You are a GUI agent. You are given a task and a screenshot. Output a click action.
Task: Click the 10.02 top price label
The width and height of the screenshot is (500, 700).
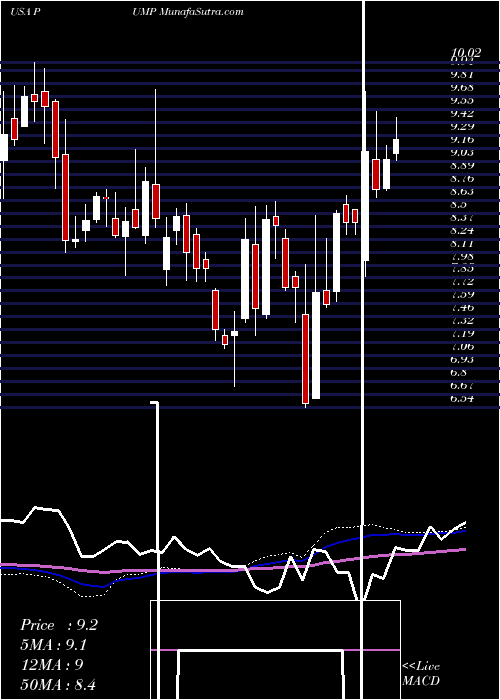(x=467, y=53)
